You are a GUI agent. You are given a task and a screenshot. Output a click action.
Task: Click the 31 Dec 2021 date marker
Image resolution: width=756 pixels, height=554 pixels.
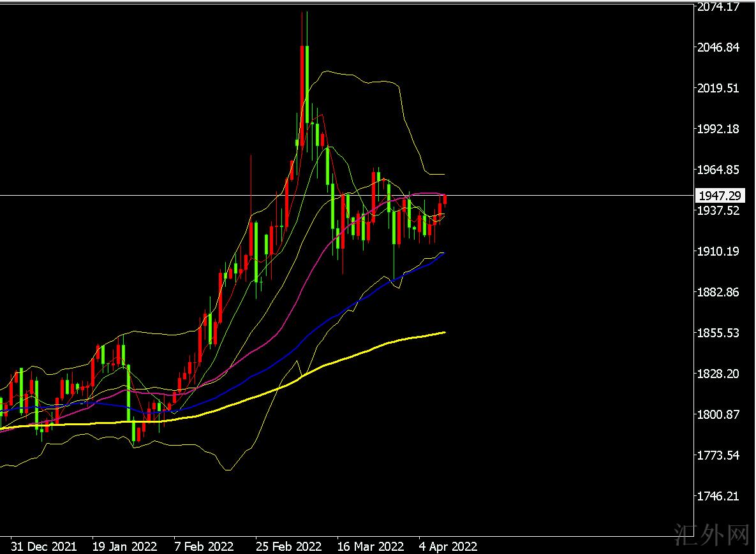click(44, 546)
